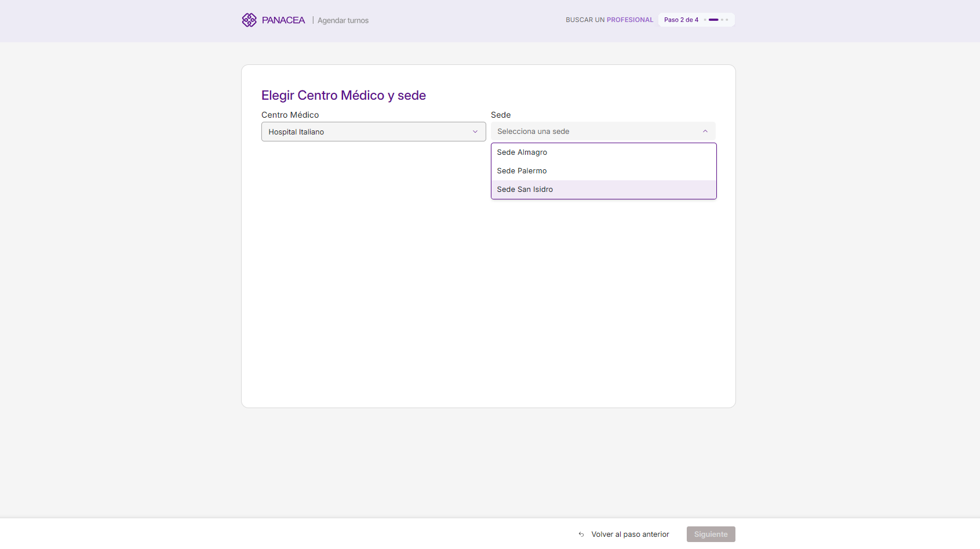
Task: Click the Paso 2 de 4 label
Action: click(681, 20)
